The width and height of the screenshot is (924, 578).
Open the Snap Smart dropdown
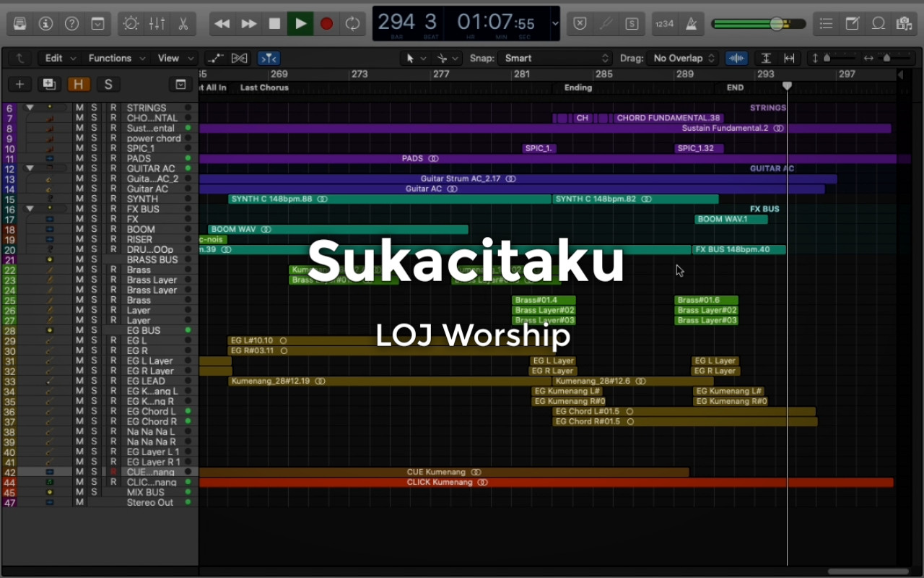click(x=554, y=58)
